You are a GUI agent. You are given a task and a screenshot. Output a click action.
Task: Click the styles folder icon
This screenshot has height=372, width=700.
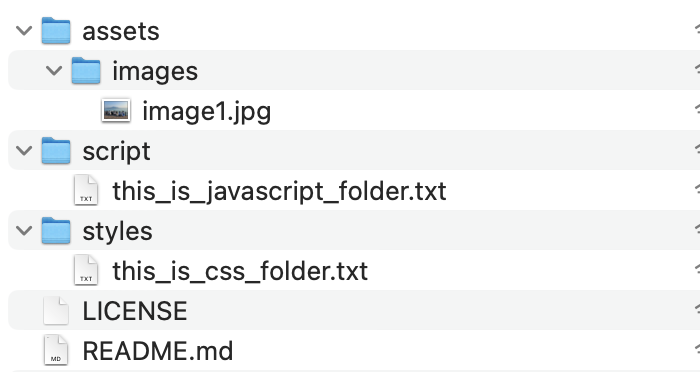[56, 230]
